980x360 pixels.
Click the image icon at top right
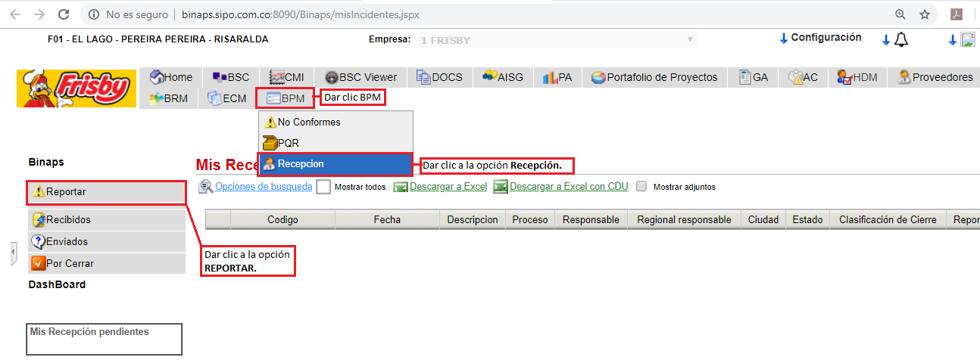coord(968,40)
